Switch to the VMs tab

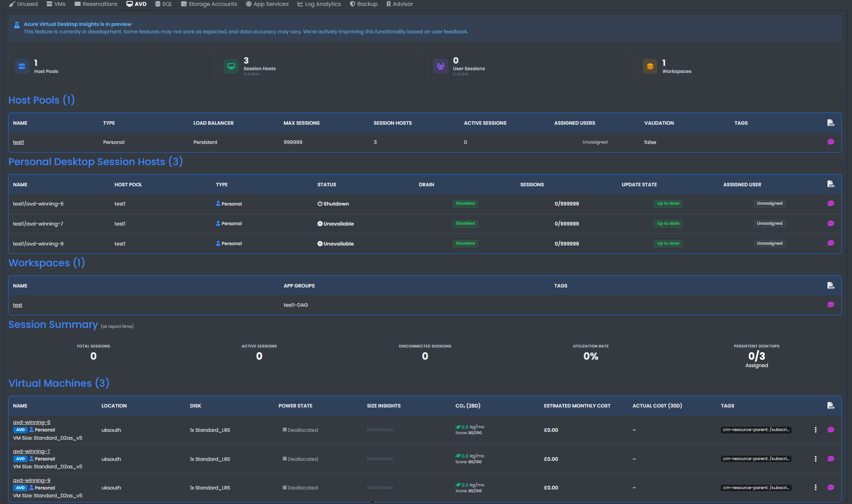56,4
